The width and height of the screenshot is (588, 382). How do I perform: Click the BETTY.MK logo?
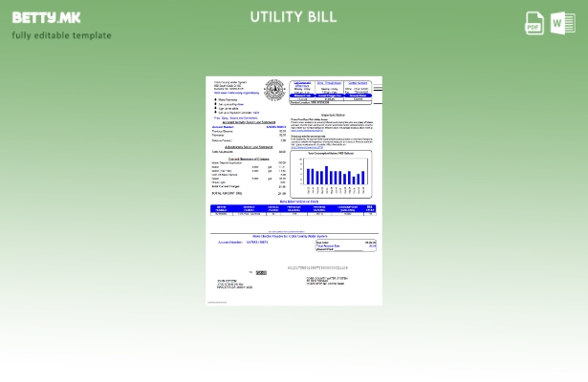[x=46, y=17]
